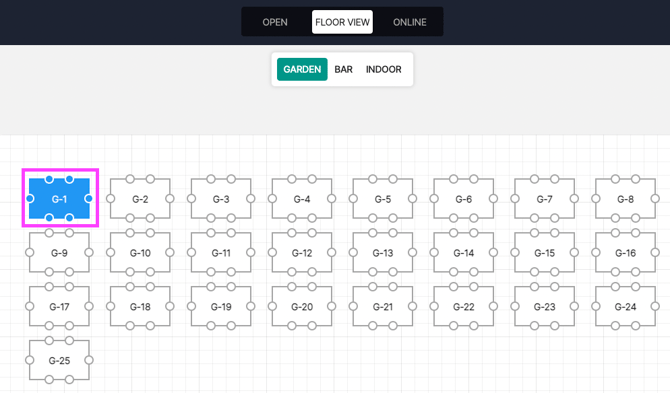Select the highlighted G-1 table
The image size is (670, 393).
pyautogui.click(x=59, y=199)
